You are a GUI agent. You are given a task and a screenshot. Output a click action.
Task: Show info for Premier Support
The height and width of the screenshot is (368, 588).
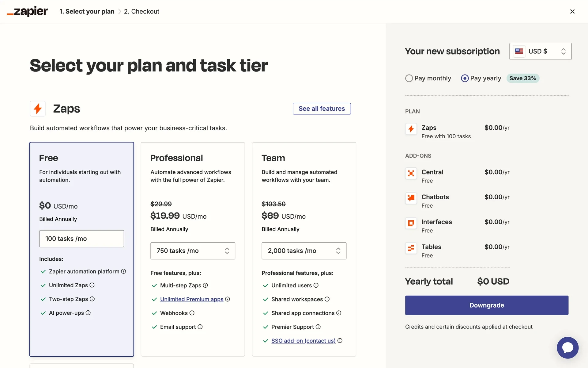click(318, 327)
